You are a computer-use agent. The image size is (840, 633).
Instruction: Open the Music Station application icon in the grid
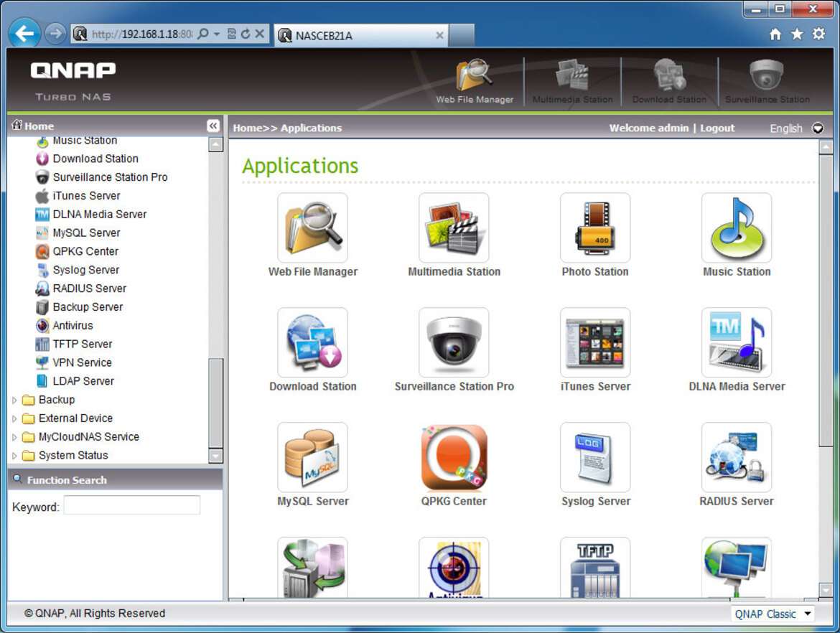tap(737, 228)
